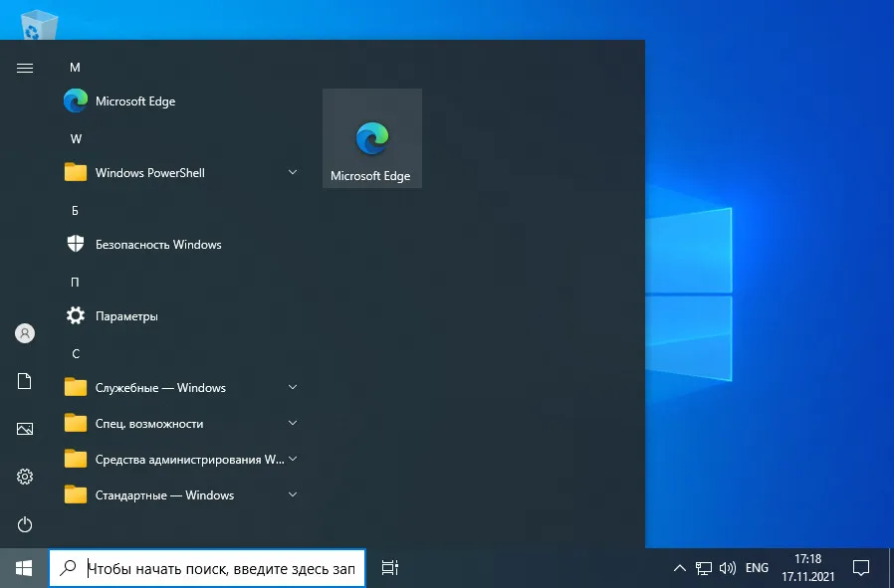Click the Show desktop strip
Viewport: 894px width, 588px height.
pos(891,568)
